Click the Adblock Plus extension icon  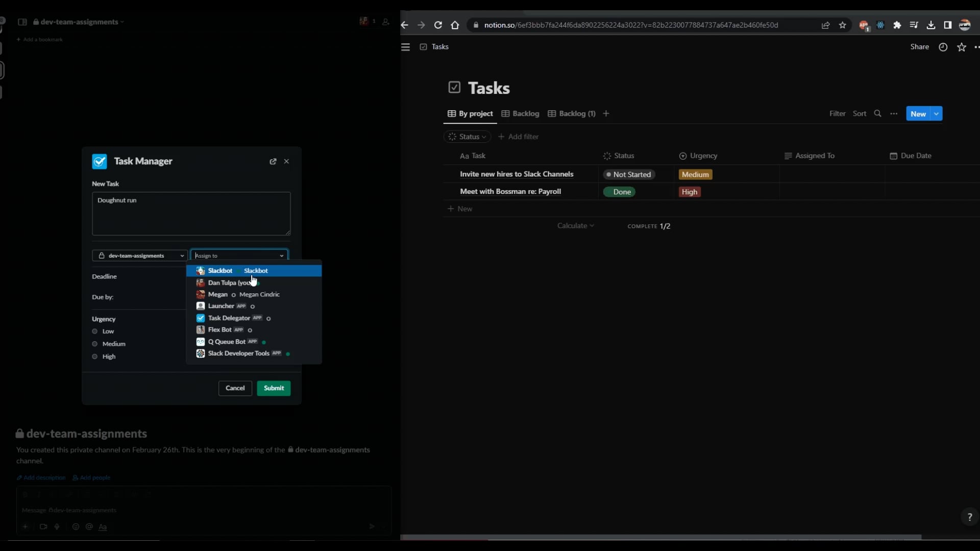point(864,24)
